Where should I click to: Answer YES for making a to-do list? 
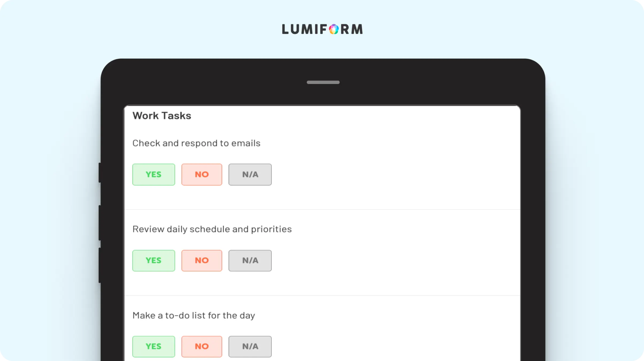153,347
